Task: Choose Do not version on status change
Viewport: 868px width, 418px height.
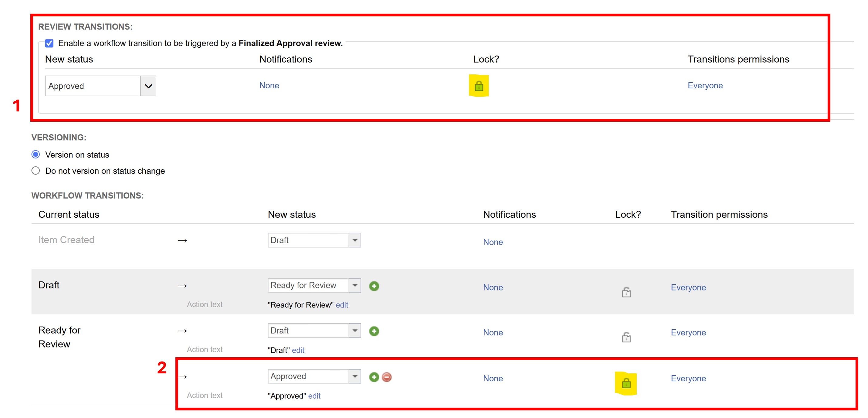Action: click(x=36, y=171)
